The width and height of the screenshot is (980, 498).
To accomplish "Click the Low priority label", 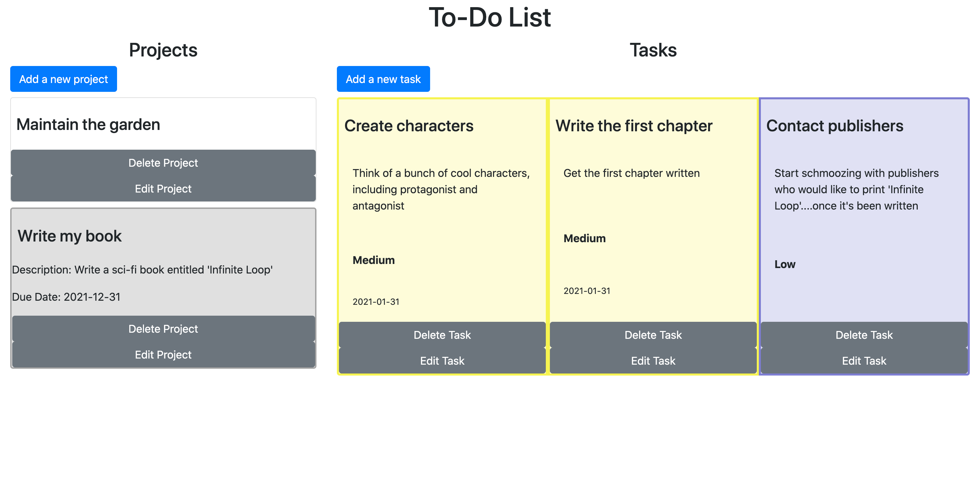I will pyautogui.click(x=784, y=264).
